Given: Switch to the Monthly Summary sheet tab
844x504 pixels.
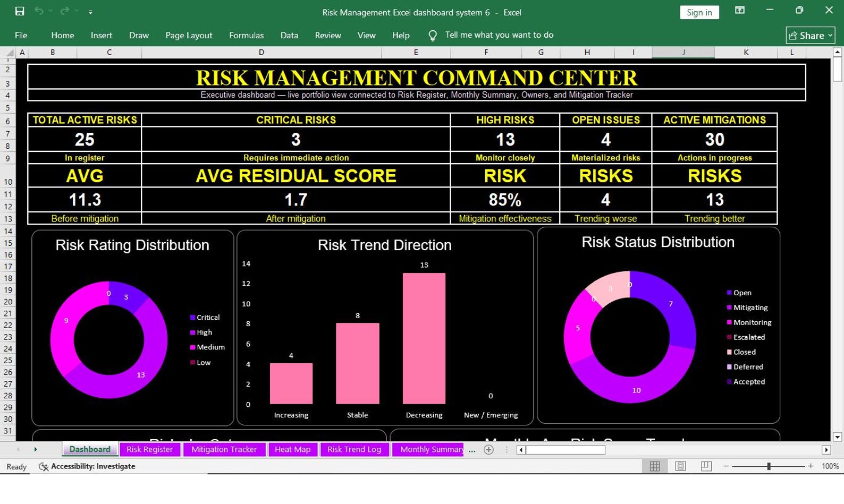Looking at the screenshot, I should (x=428, y=449).
